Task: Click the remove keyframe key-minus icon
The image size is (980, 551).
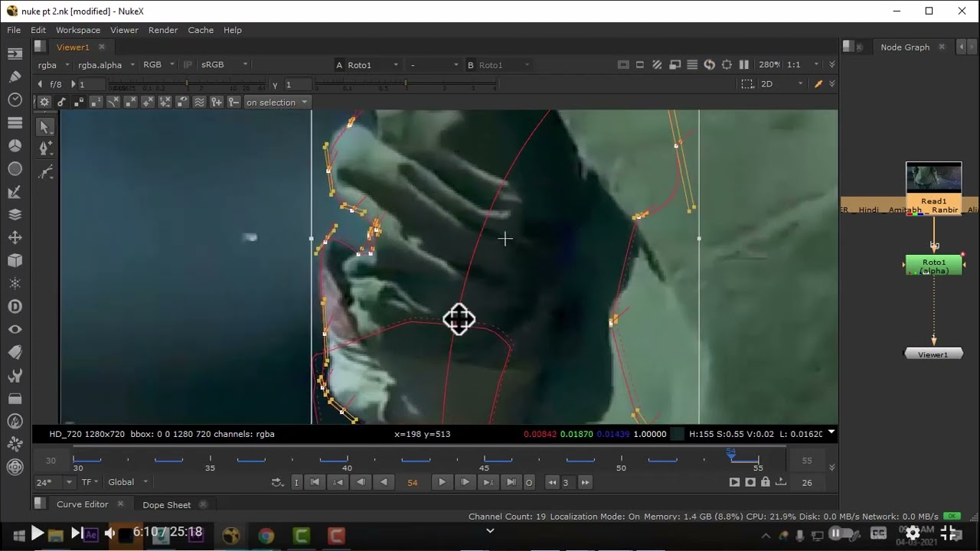Action: (x=234, y=102)
